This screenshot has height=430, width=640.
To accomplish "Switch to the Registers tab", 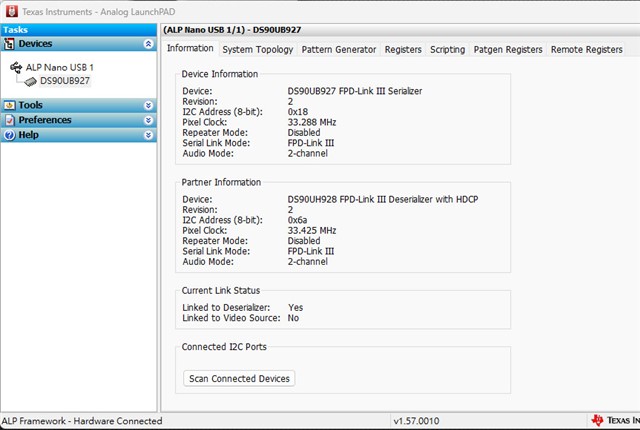I will (403, 49).
